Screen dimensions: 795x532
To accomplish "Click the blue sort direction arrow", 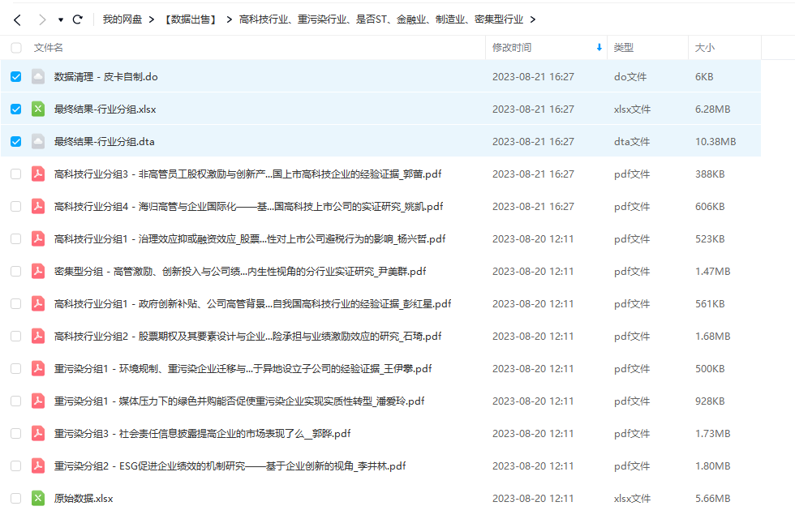I will click(599, 48).
